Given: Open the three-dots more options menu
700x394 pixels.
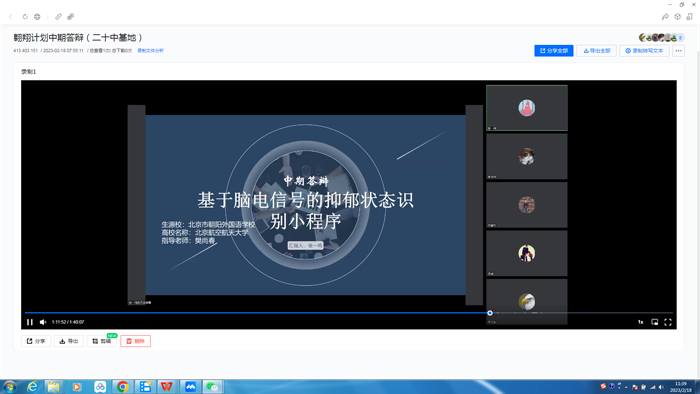Looking at the screenshot, I should click(x=678, y=51).
